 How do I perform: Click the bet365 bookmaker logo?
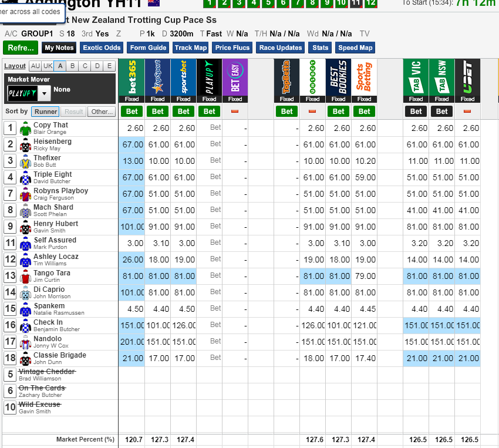click(x=132, y=77)
